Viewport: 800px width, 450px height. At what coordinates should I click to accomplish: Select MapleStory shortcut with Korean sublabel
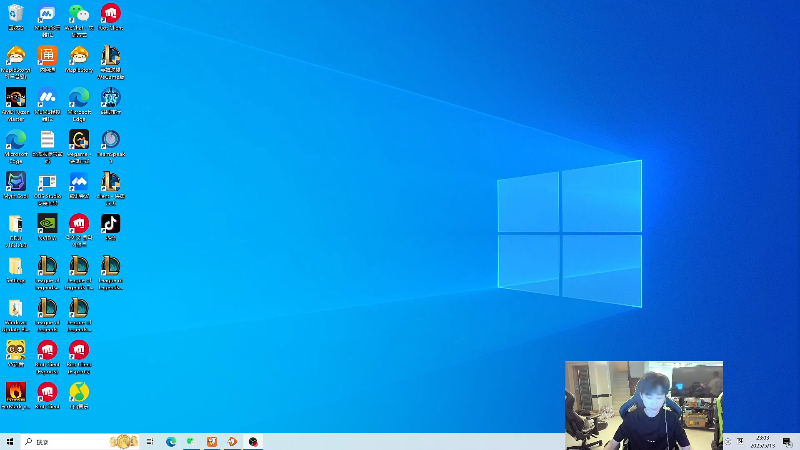[x=16, y=62]
